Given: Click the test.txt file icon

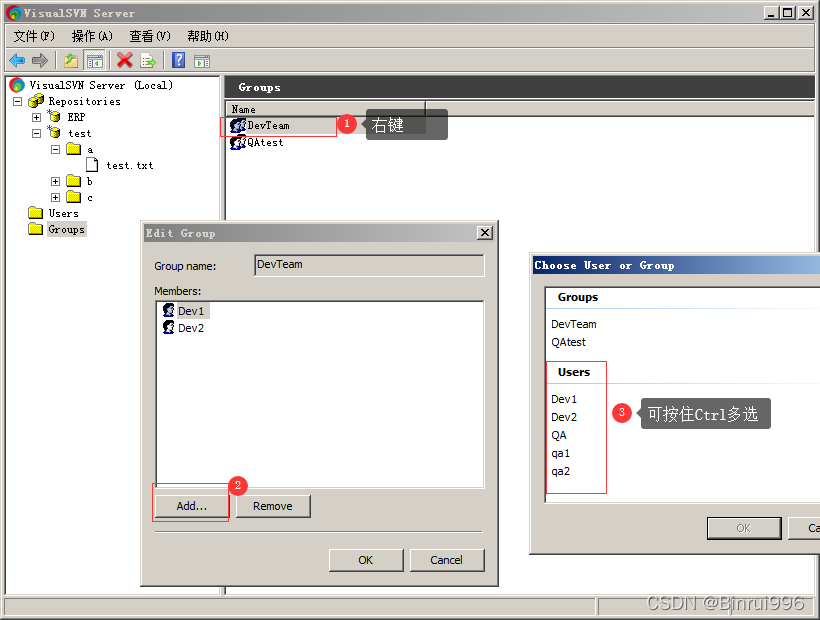Looking at the screenshot, I should click(x=92, y=165).
